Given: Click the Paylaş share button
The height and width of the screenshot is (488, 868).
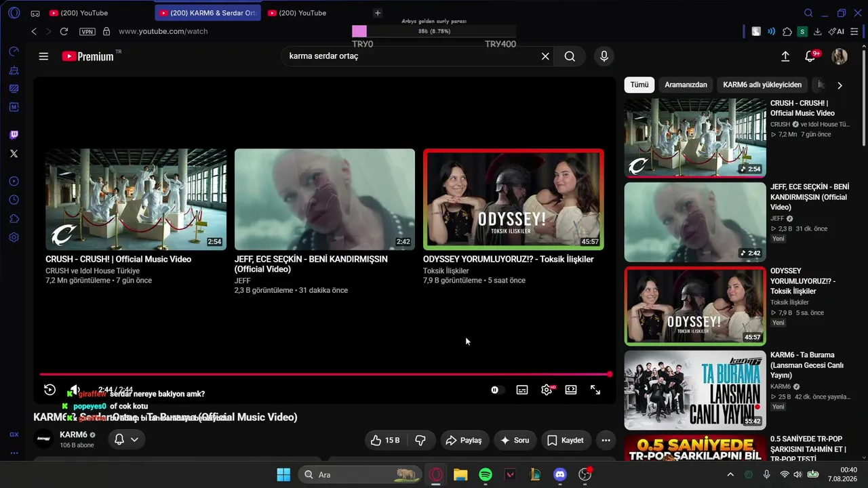Looking at the screenshot, I should 464,440.
